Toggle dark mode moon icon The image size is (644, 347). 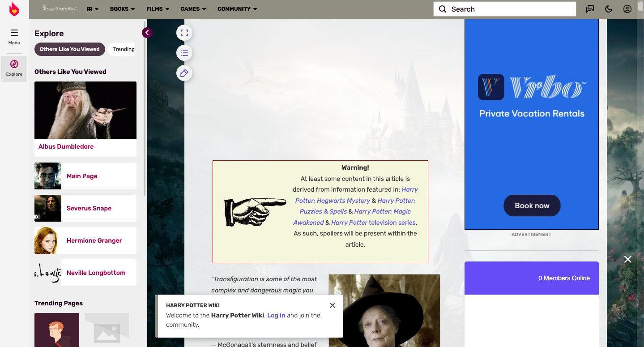(x=609, y=9)
